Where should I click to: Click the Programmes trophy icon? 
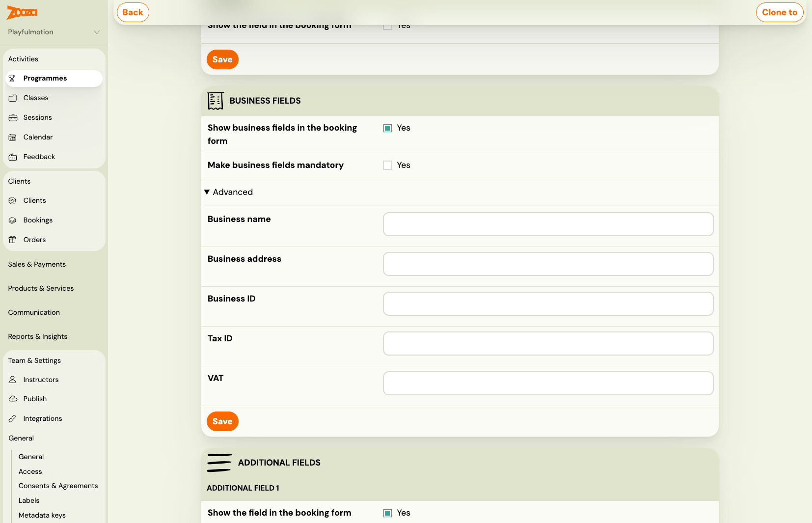pyautogui.click(x=13, y=79)
